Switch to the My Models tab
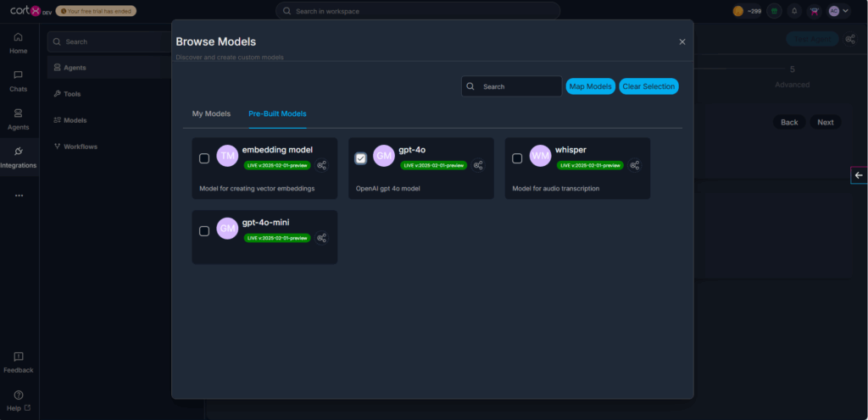Screen dimensions: 868x420 [211, 113]
